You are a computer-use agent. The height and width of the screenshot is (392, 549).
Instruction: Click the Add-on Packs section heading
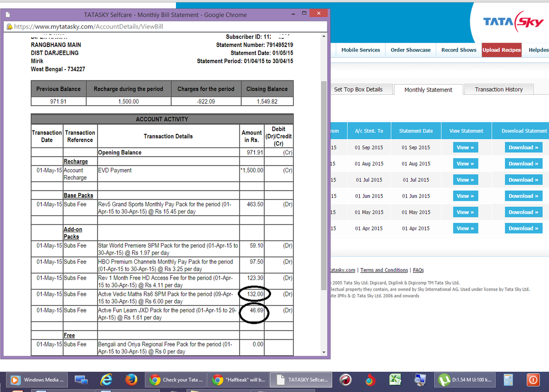coord(73,233)
